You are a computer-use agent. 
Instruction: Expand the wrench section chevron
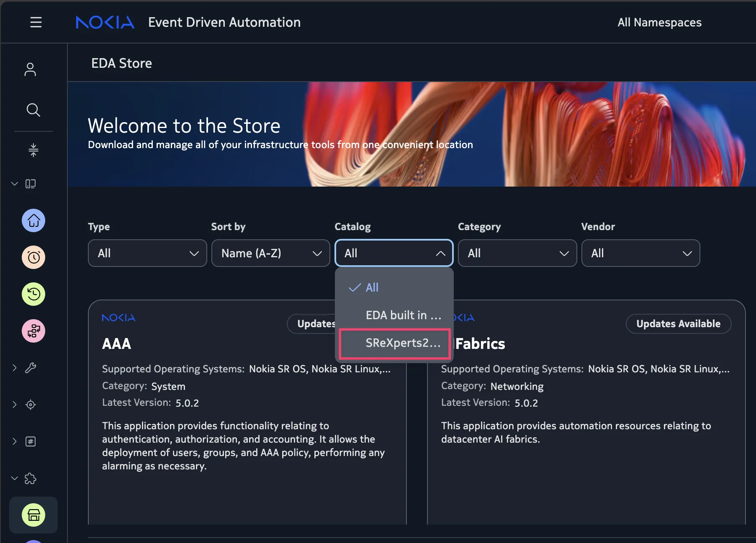point(15,368)
